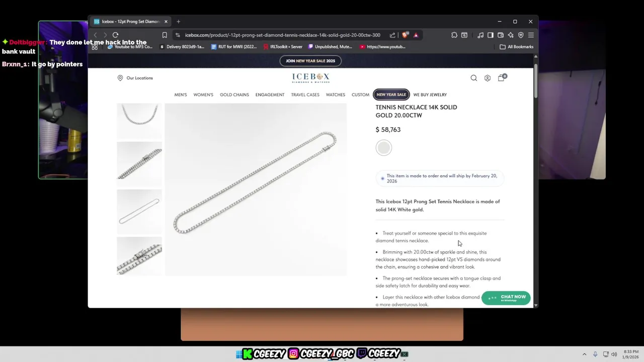Click the main necklace product image
644x362 pixels.
point(256,190)
